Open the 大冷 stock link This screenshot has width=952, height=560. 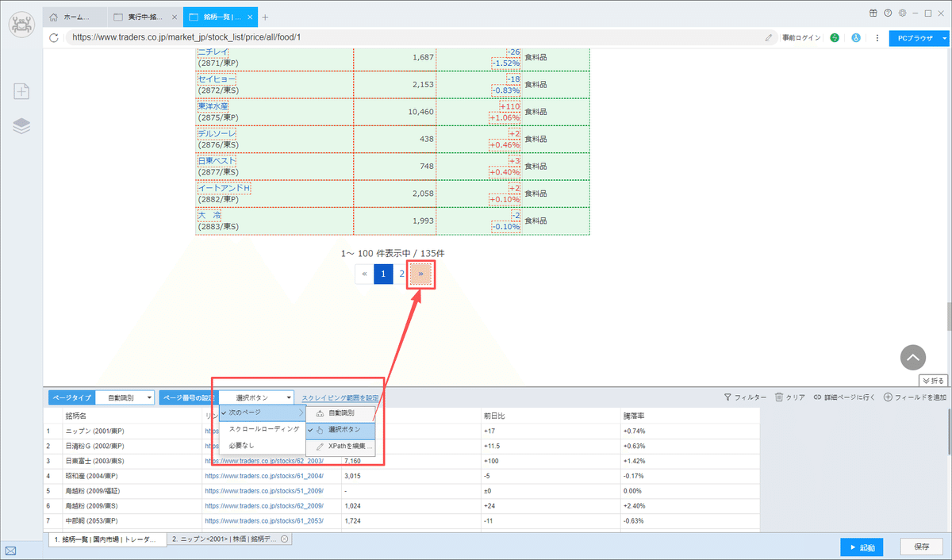(209, 215)
